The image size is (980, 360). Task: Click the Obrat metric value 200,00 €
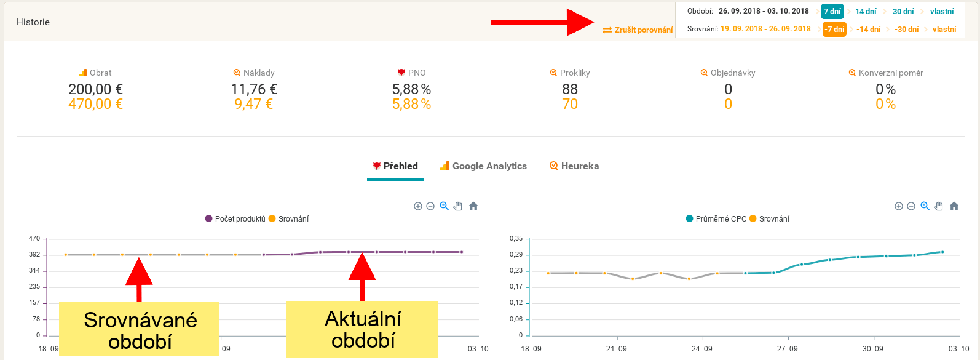(x=95, y=89)
